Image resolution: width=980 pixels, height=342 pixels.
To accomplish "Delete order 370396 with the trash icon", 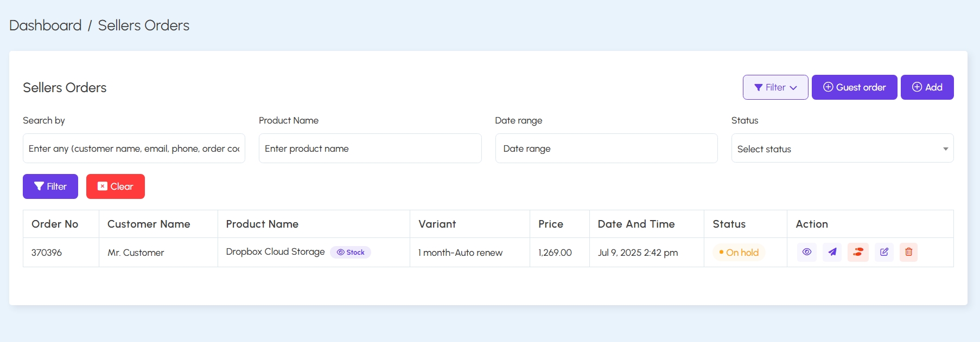I will (909, 252).
